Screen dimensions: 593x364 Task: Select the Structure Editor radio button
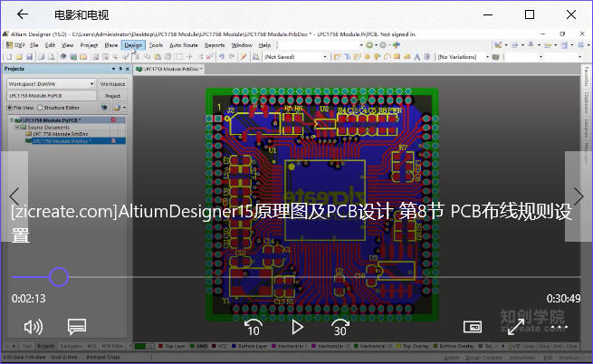(x=40, y=108)
